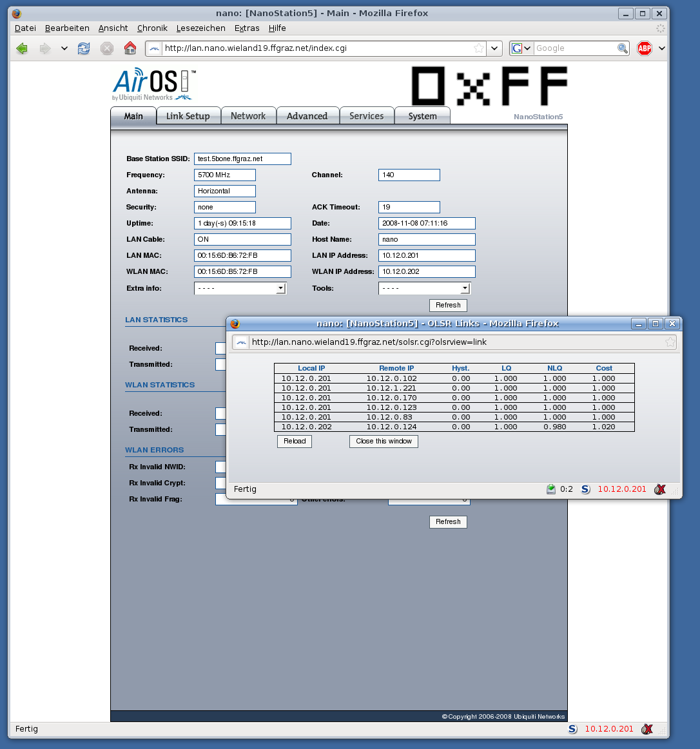Click the Close this window button
700x749 pixels.
pyautogui.click(x=384, y=442)
